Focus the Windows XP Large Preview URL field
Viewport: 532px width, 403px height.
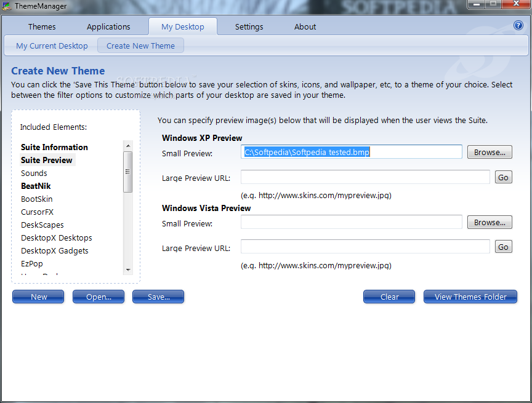coord(365,177)
